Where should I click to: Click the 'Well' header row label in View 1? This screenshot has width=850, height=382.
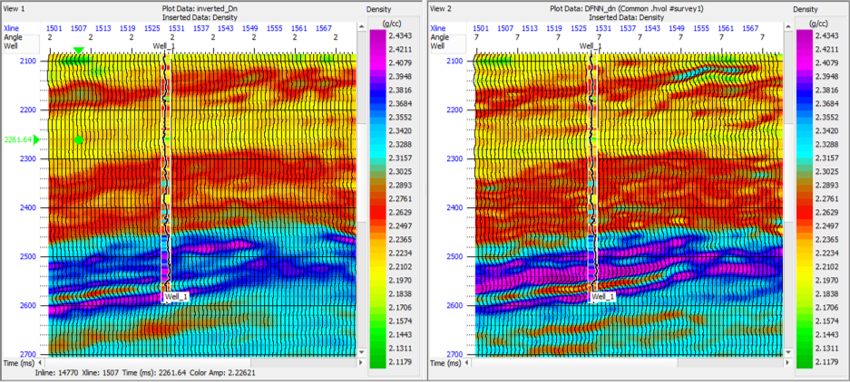tap(11, 46)
